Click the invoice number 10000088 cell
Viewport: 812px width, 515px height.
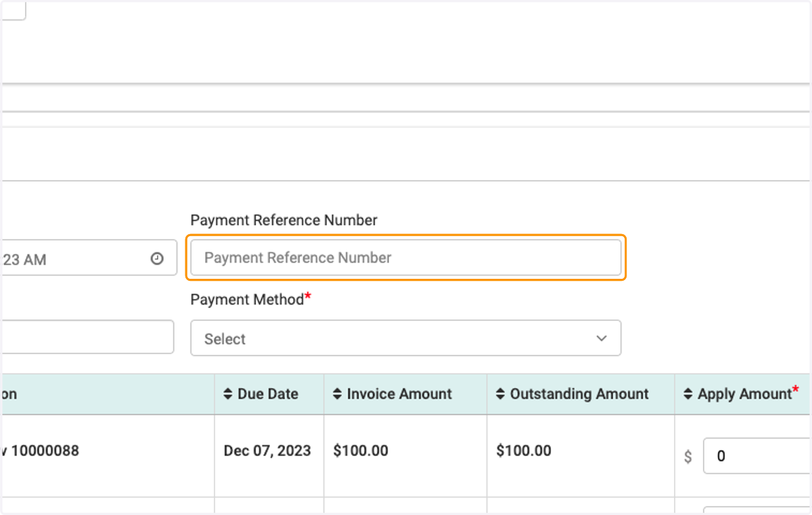coord(107,456)
